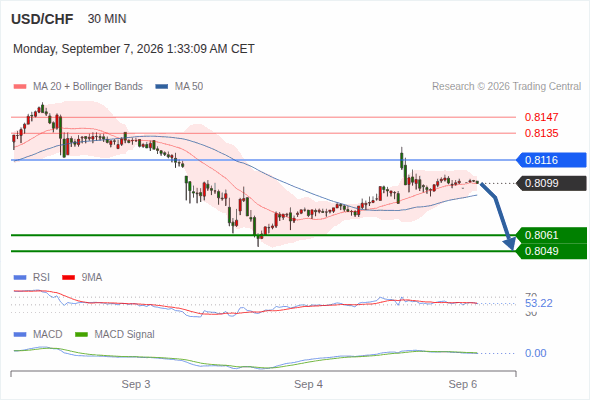Click the MA 20 + Bollinger Bands legend label

(x=88, y=87)
